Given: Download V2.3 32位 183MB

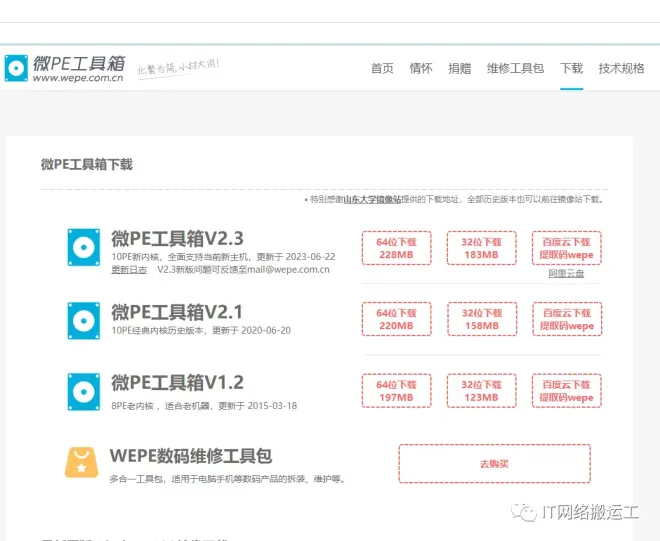Looking at the screenshot, I should (482, 248).
